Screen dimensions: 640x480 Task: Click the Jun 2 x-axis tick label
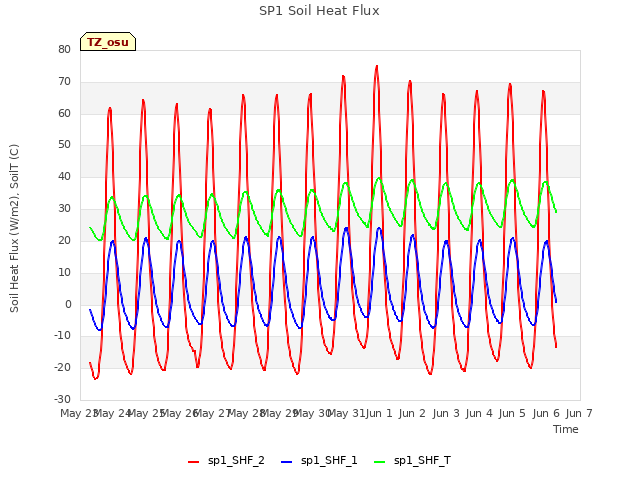tap(412, 413)
